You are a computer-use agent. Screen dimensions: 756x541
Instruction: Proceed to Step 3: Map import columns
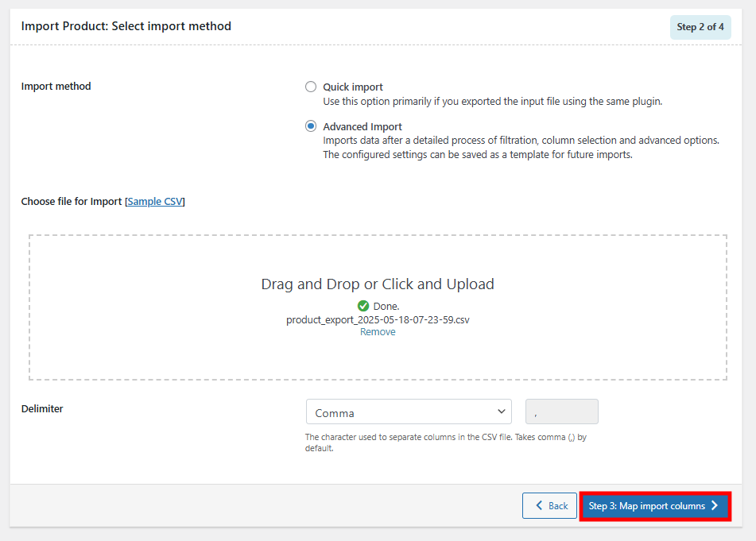(654, 506)
